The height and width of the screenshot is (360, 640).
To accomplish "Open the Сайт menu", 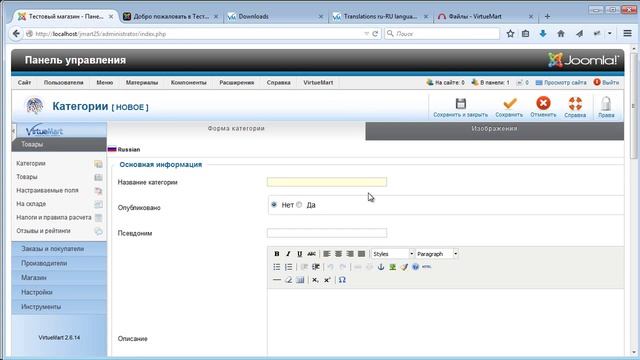I will coord(24,82).
